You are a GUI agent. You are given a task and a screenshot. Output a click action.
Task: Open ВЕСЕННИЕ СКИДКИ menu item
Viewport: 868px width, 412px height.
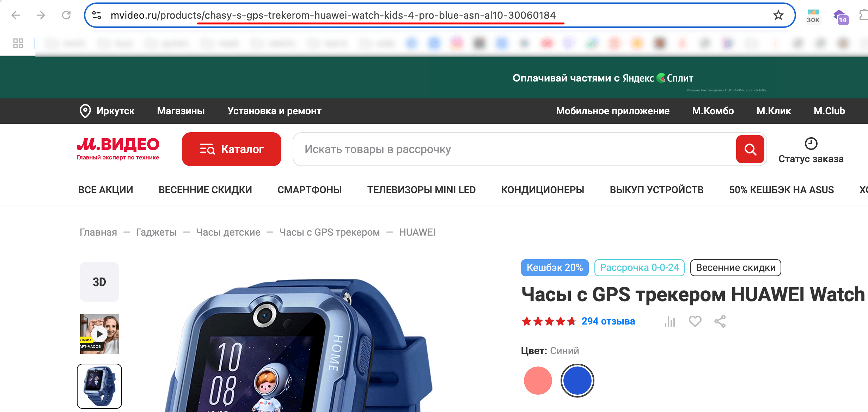click(x=205, y=190)
